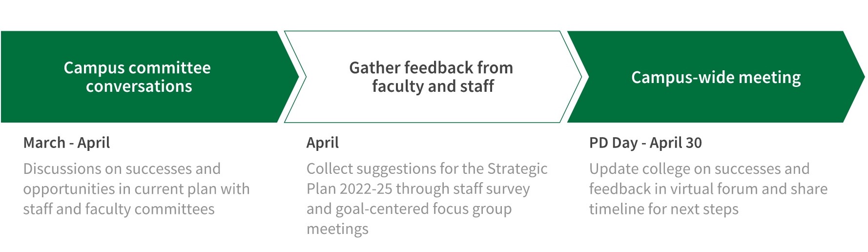Click the "March - April" date heading
The image size is (868, 252).
(x=66, y=143)
